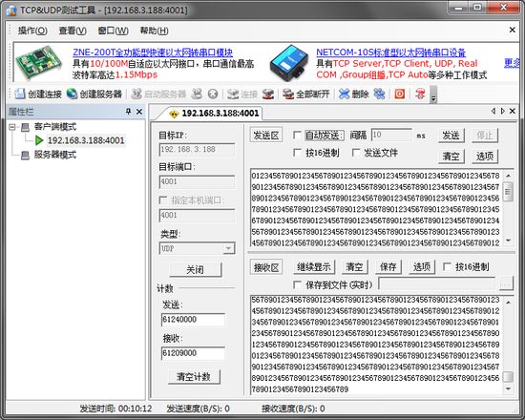Click send-area 选项 options button

(x=485, y=157)
